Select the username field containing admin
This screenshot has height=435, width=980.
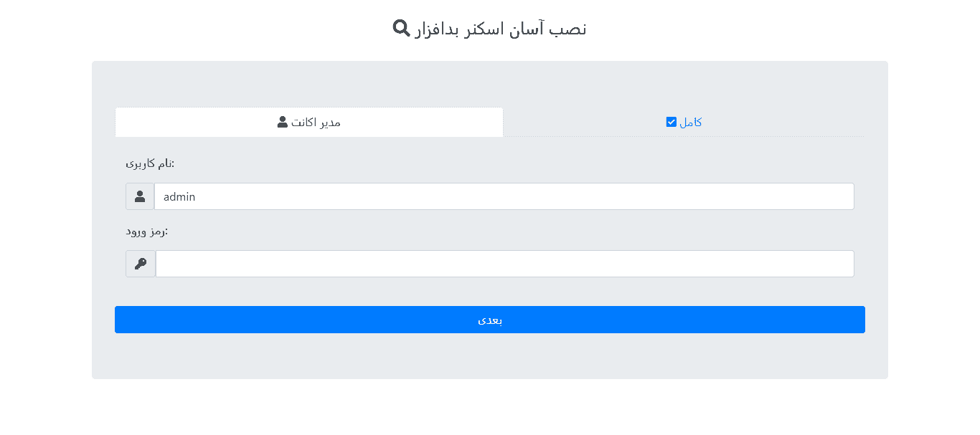pyautogui.click(x=504, y=196)
